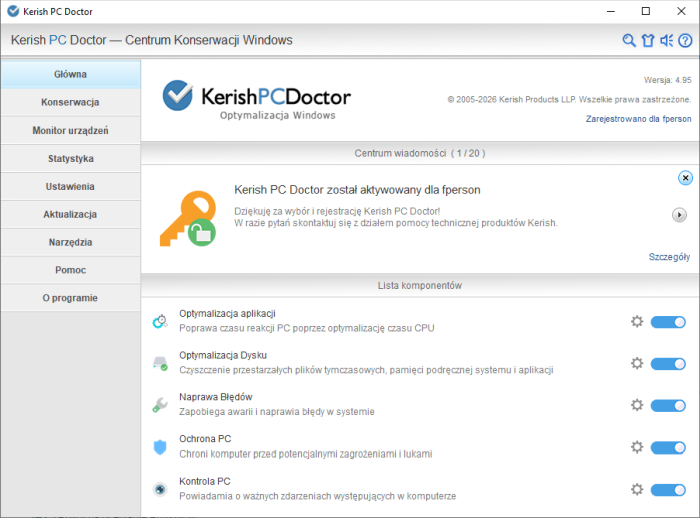Open O programie in sidebar
The image size is (700, 518).
(x=71, y=298)
